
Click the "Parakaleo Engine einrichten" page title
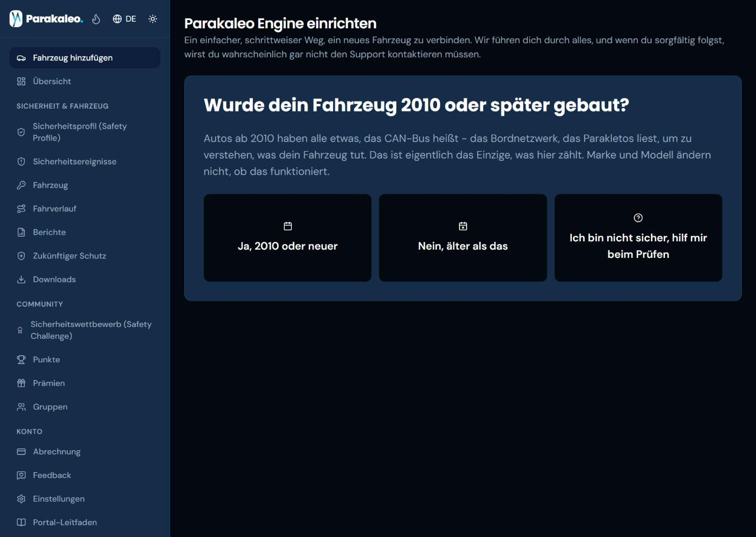pos(281,24)
